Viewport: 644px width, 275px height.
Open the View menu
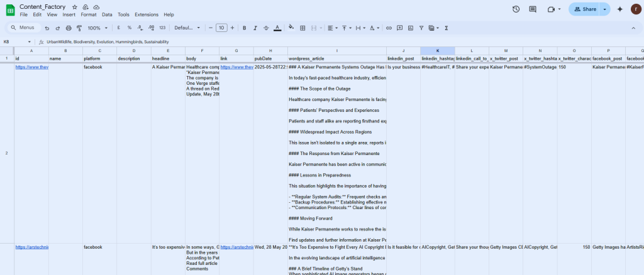pyautogui.click(x=52, y=14)
